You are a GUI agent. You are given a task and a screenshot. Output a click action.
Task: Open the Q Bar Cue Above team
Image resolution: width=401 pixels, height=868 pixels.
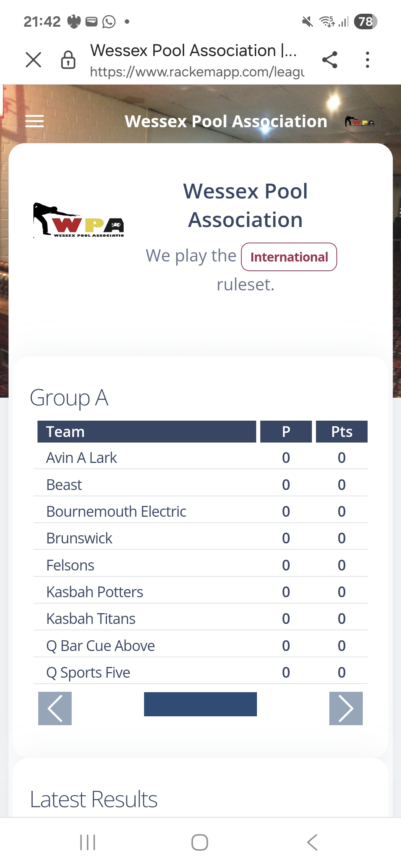pyautogui.click(x=200, y=646)
